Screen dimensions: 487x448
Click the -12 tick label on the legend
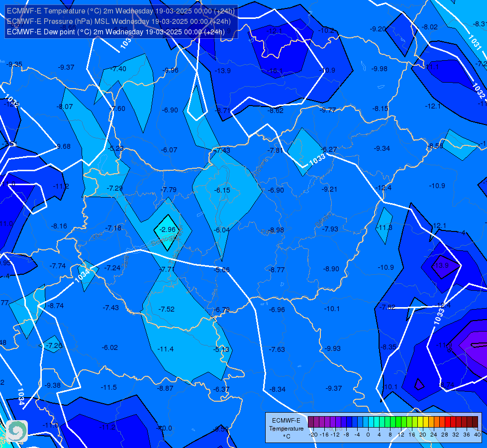pos(335,435)
